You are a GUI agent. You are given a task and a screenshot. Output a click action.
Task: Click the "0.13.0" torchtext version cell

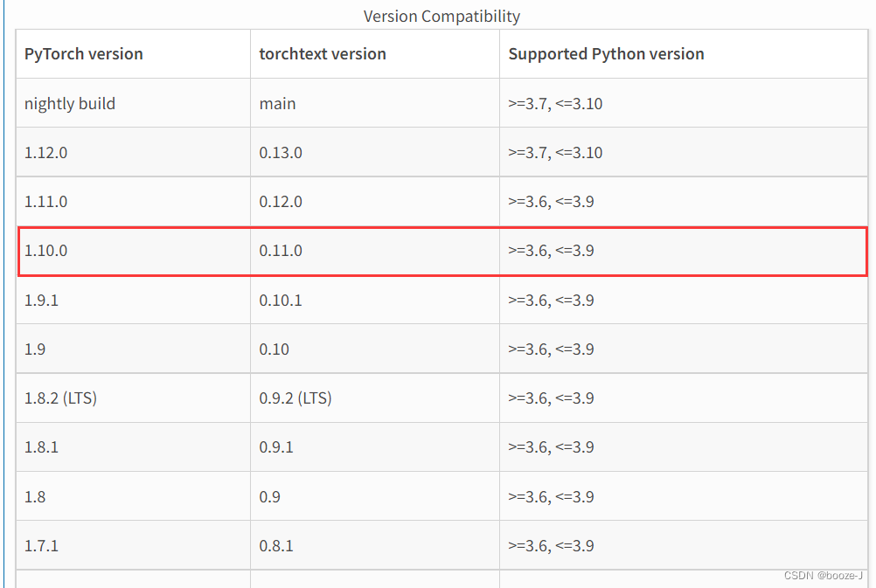(x=375, y=152)
